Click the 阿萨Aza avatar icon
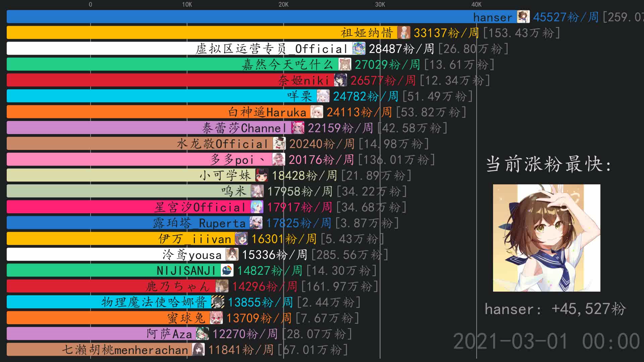This screenshot has width=644, height=362. point(203,334)
